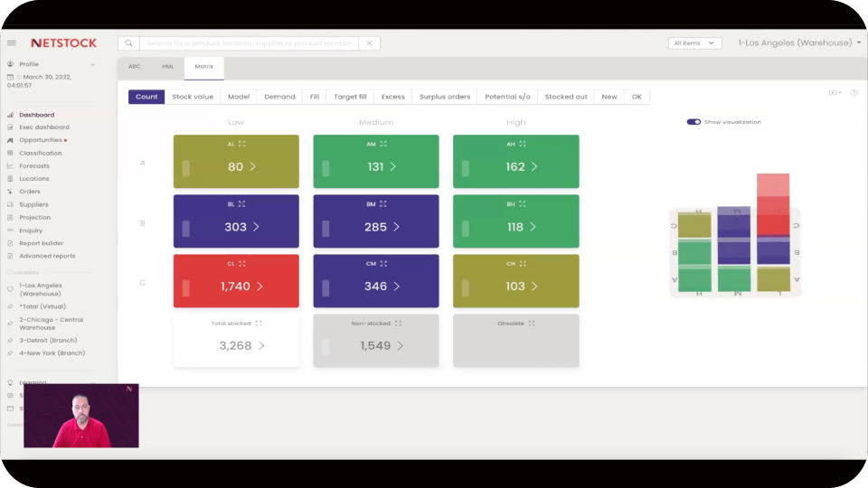Click the Projection sidebar icon
Viewport: 868px width, 488px height.
coord(10,218)
